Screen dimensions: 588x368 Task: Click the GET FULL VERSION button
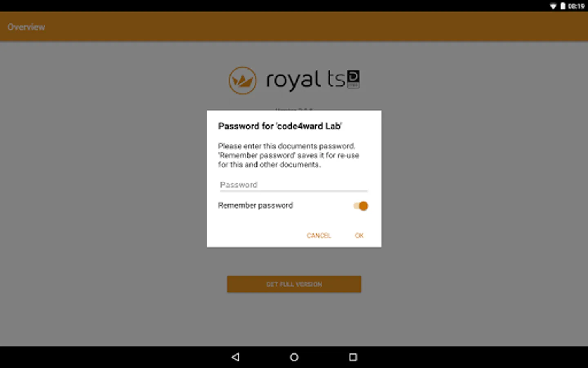(x=294, y=284)
